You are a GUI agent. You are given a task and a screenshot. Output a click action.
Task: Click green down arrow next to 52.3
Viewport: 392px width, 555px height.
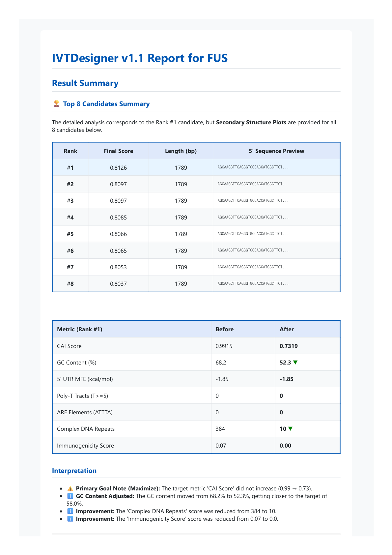pos(295,363)
